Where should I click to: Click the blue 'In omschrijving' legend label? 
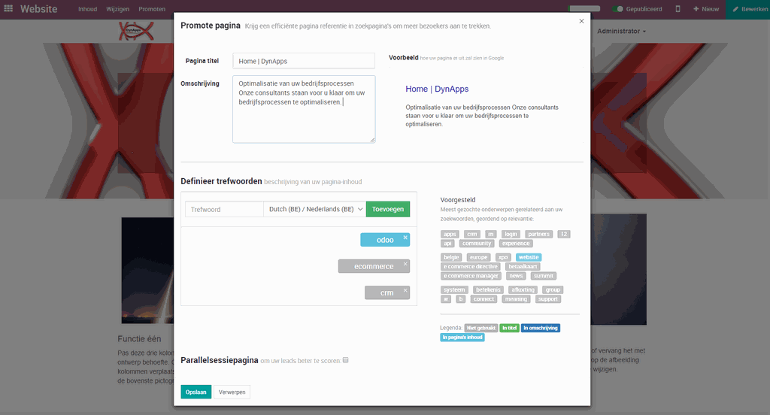coord(540,328)
